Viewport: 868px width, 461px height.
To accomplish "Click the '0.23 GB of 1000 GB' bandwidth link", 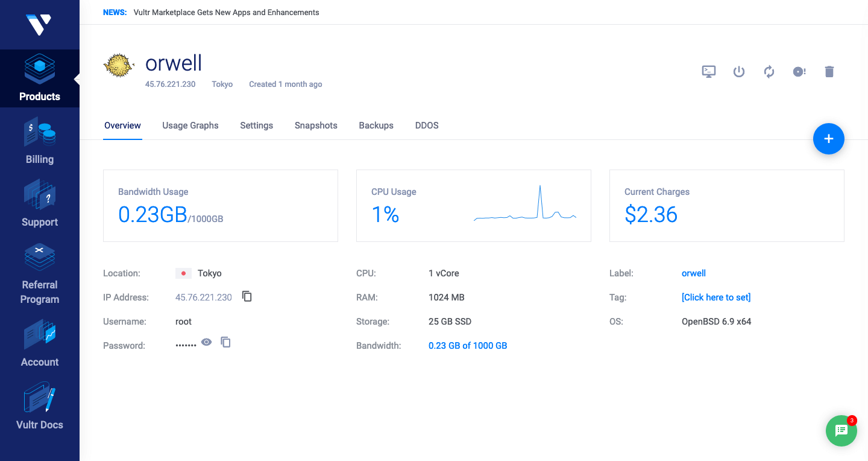I will pos(468,346).
